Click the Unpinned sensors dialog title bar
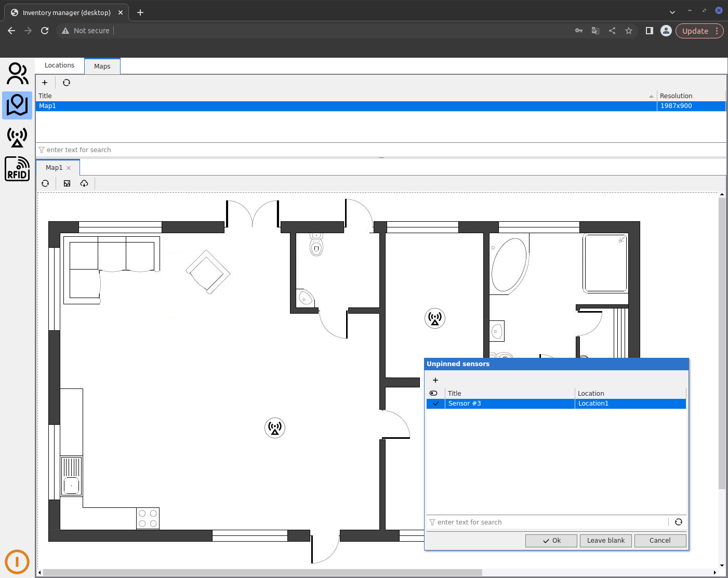The width and height of the screenshot is (728, 578). coord(557,364)
